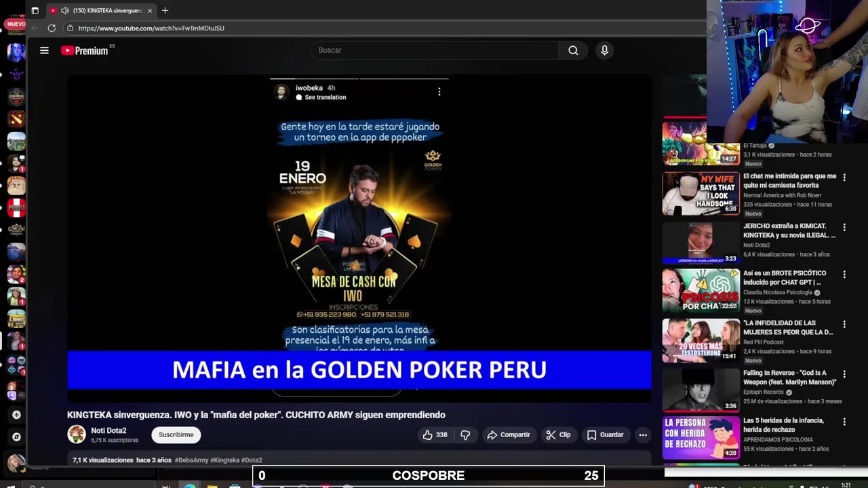This screenshot has width=868, height=488.
Task: Open more actions beside Guardar
Action: click(643, 435)
